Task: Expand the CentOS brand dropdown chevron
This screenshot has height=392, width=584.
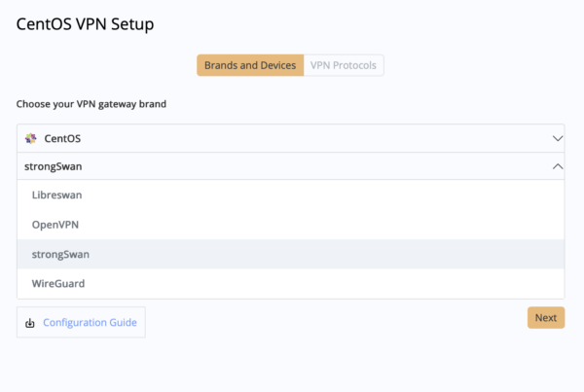Action: [557, 138]
